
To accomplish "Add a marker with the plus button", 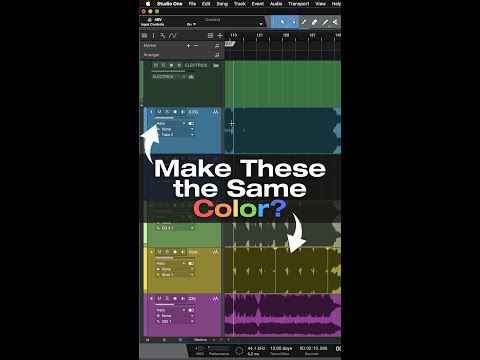I will point(188,45).
